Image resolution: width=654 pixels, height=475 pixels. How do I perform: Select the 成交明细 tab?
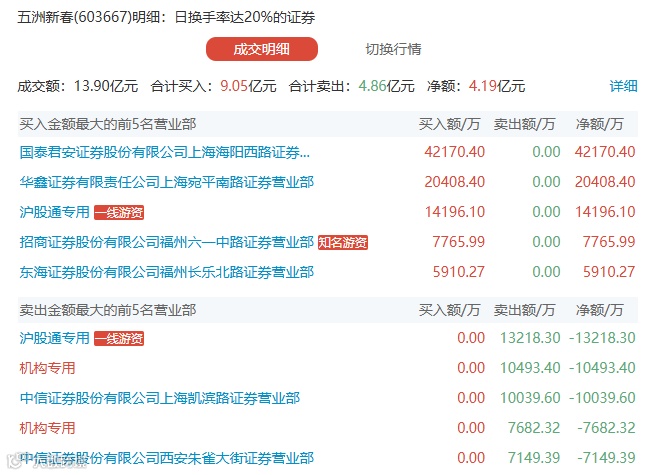(262, 49)
